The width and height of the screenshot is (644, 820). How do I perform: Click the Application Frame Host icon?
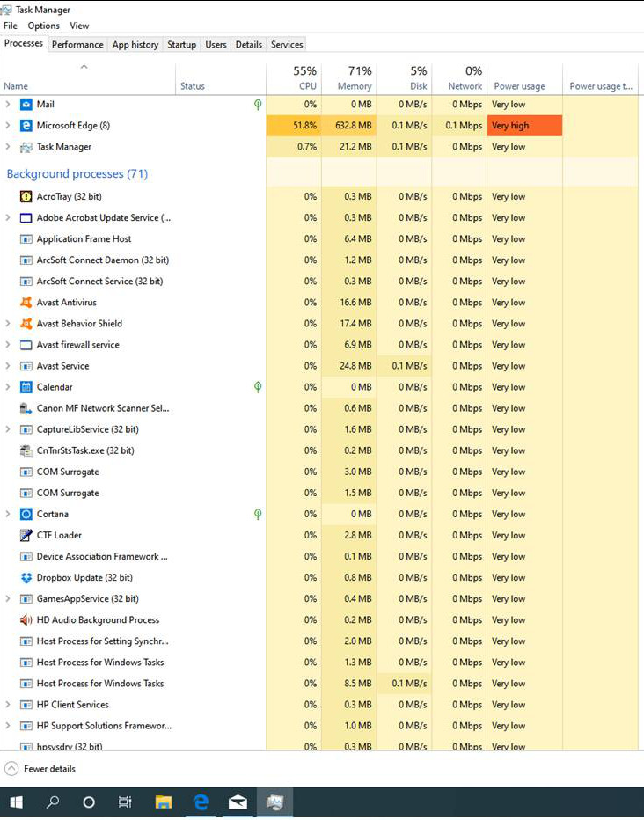[x=26, y=239]
